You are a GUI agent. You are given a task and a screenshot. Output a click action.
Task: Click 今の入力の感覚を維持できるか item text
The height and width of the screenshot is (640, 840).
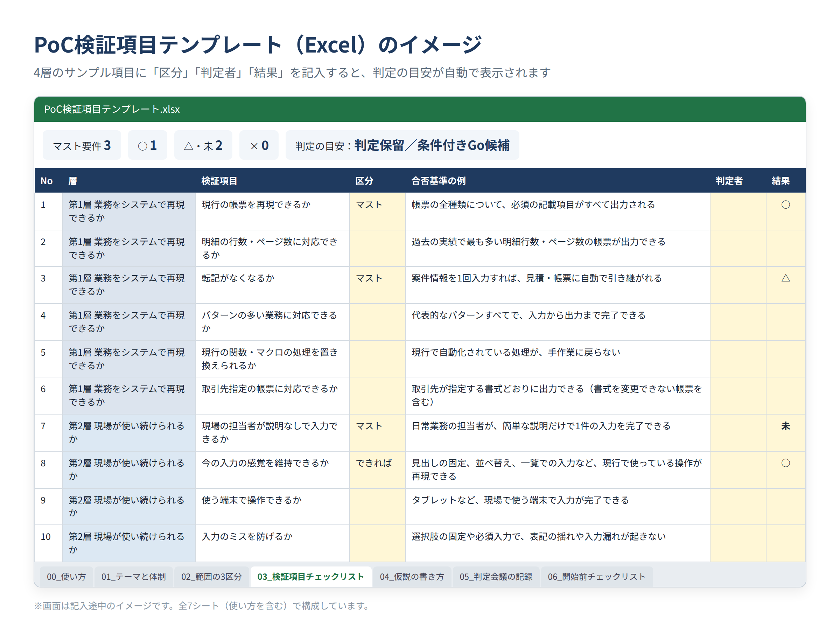[265, 463]
